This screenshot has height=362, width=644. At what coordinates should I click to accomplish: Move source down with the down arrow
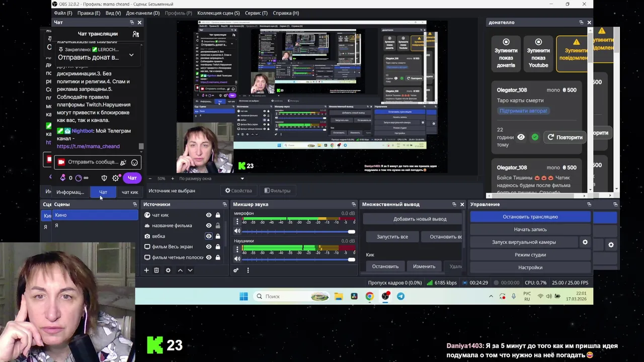click(x=190, y=270)
